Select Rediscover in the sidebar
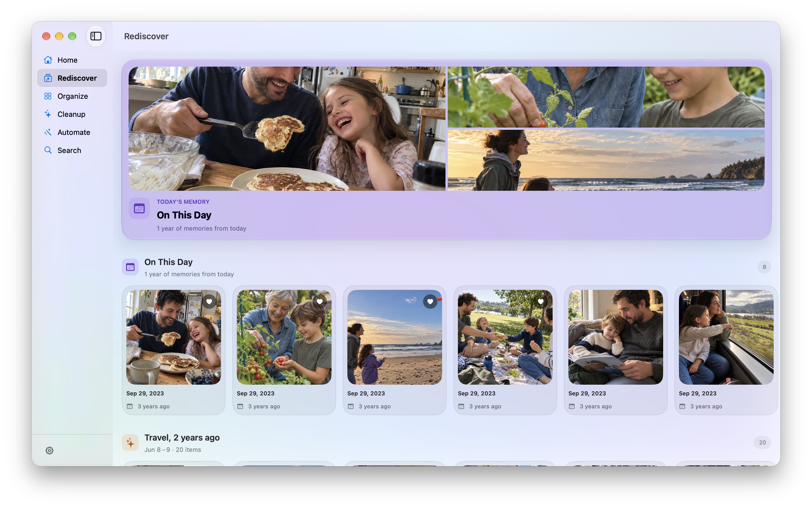 point(72,78)
